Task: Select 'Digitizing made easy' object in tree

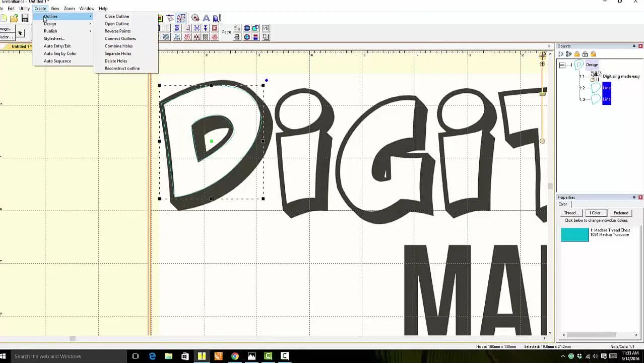Action: tap(621, 77)
